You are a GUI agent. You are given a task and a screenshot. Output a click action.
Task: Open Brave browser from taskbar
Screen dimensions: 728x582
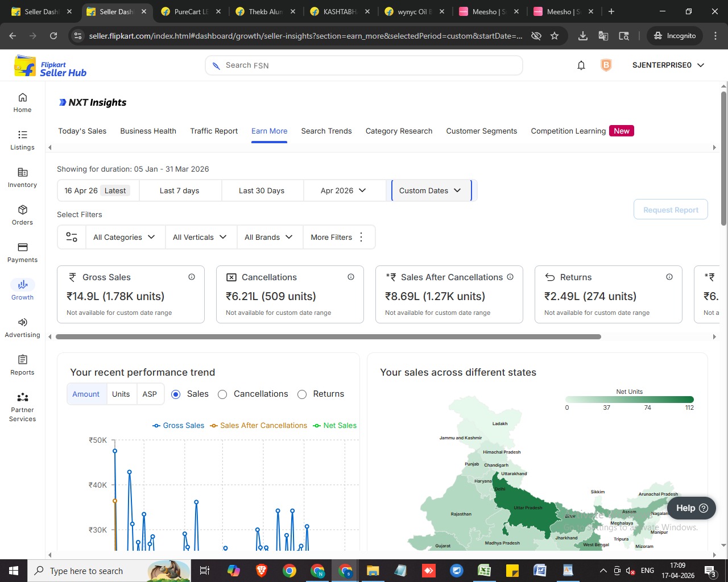click(261, 571)
